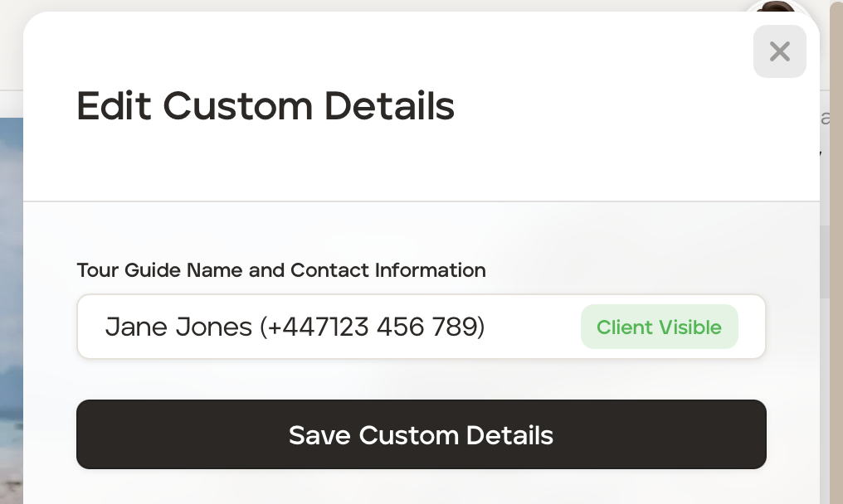Click the page scrollbar at right edge
Viewport: 843px width, 504px height.
coord(836,249)
